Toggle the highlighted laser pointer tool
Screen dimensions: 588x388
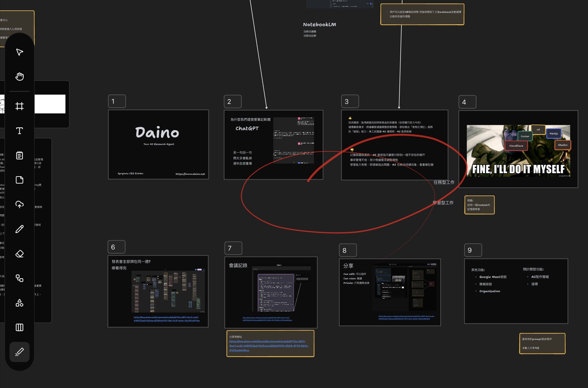[x=20, y=352]
